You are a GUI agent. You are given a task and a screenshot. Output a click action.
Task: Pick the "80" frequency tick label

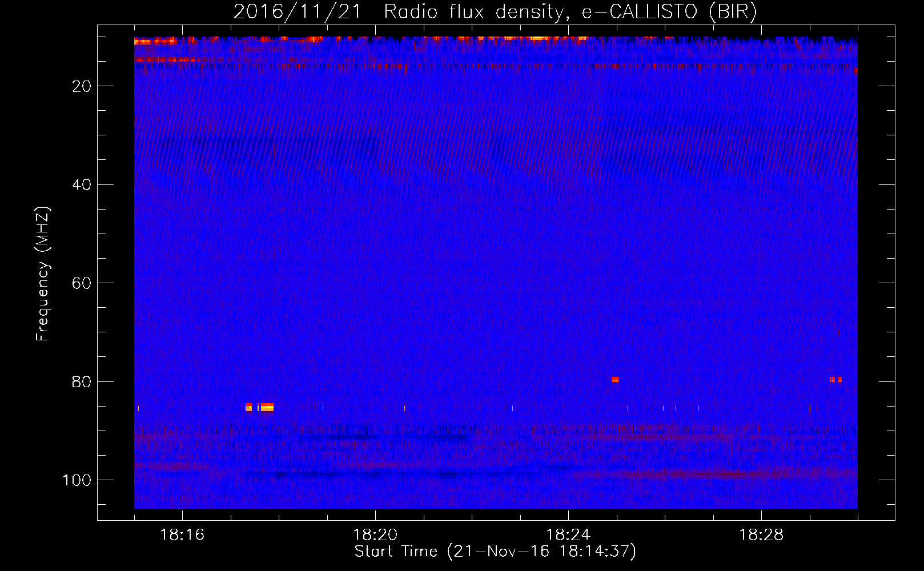tap(82, 382)
